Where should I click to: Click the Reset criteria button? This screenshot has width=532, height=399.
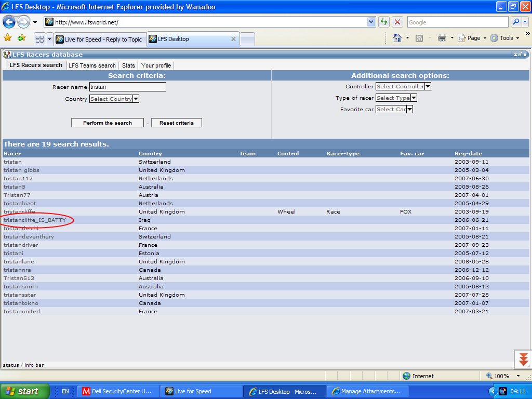pyautogui.click(x=177, y=123)
